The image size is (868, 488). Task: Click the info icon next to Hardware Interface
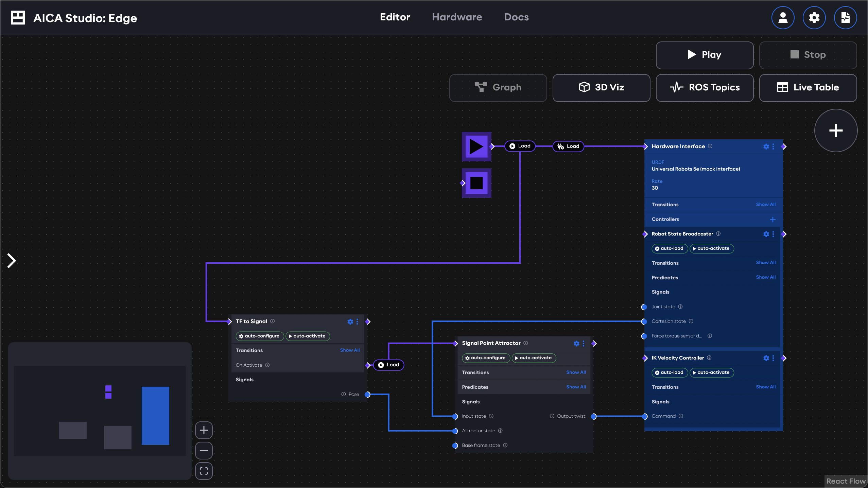(710, 146)
